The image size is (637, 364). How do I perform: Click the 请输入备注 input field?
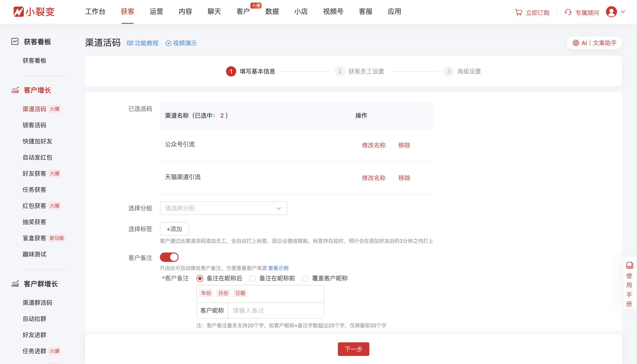coord(275,310)
